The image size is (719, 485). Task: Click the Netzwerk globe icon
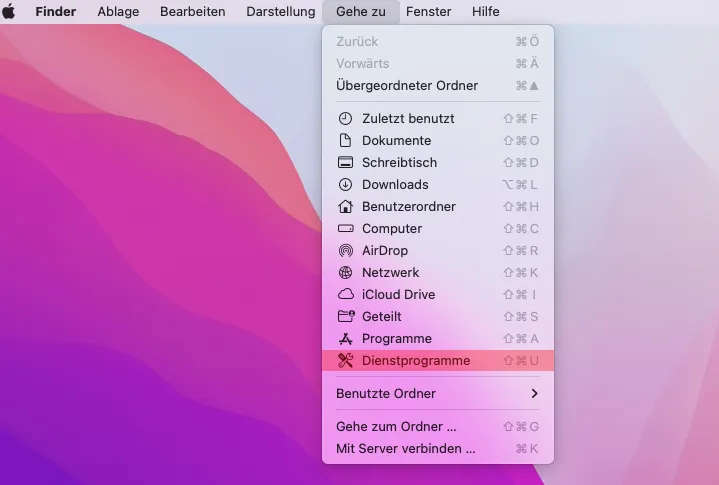(x=345, y=273)
